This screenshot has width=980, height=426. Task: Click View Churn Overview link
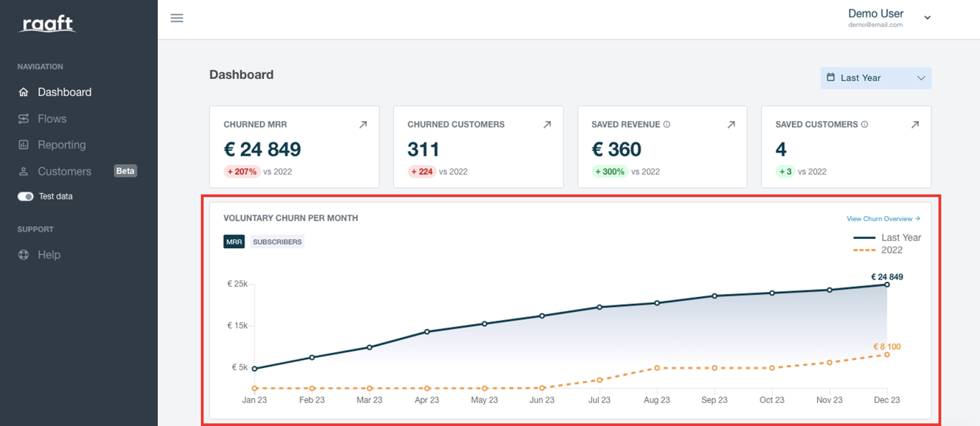point(883,219)
